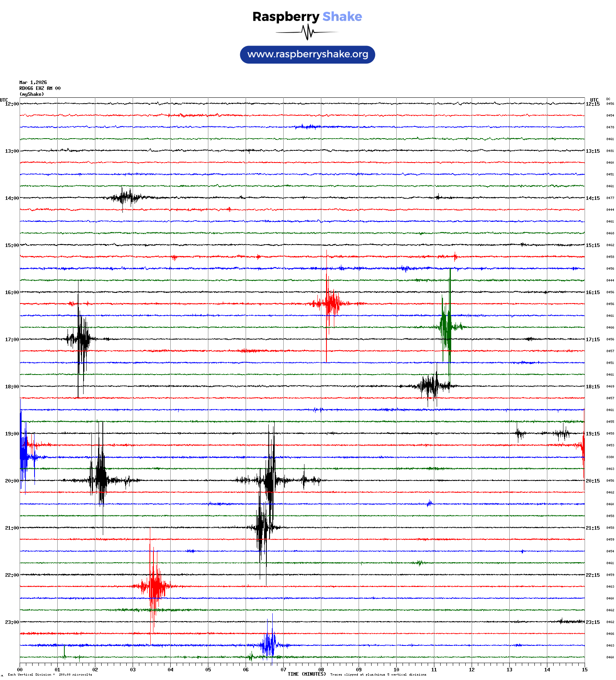Click the green seismic event on 16:45 trace
Viewport: 616px width, 680px height.
click(447, 327)
